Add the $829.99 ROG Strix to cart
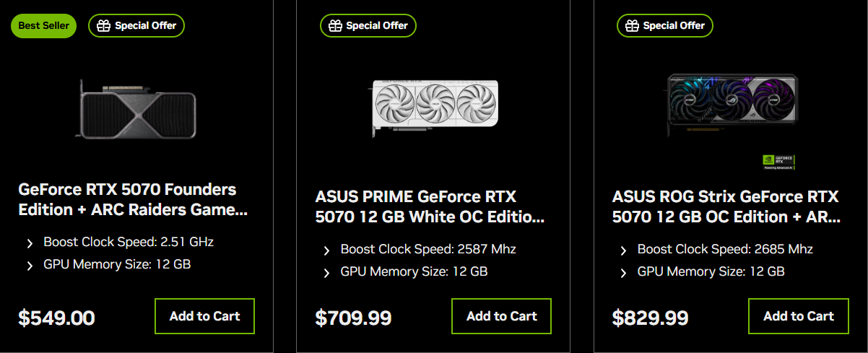Screen dimensions: 868x353 pos(799,316)
